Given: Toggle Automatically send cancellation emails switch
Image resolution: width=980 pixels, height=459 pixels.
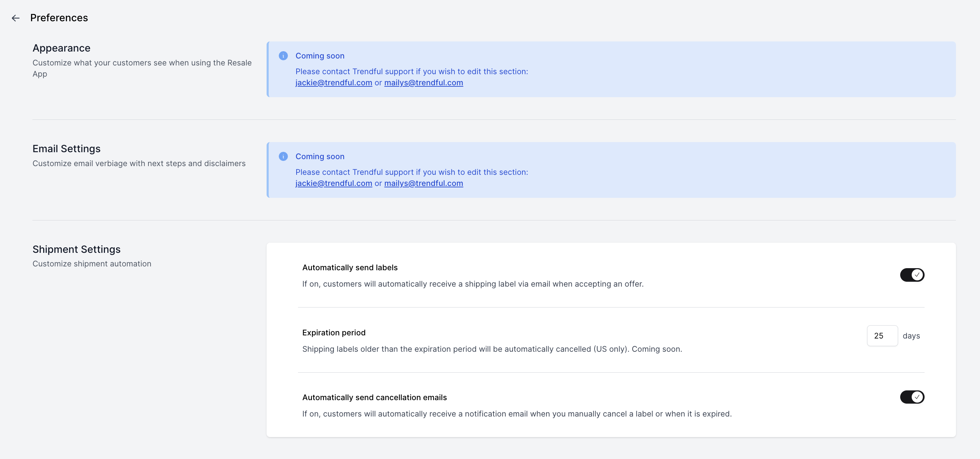Looking at the screenshot, I should tap(912, 397).
